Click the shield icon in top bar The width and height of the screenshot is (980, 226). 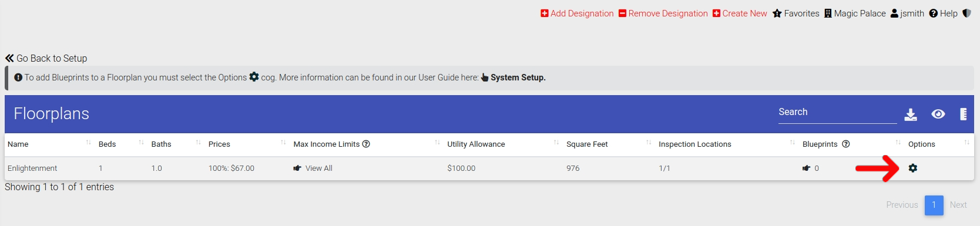966,13
